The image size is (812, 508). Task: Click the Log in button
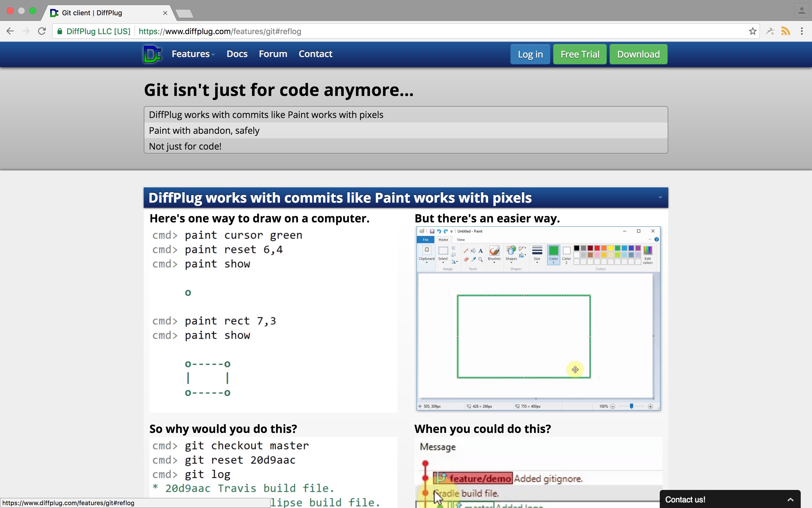pos(530,54)
